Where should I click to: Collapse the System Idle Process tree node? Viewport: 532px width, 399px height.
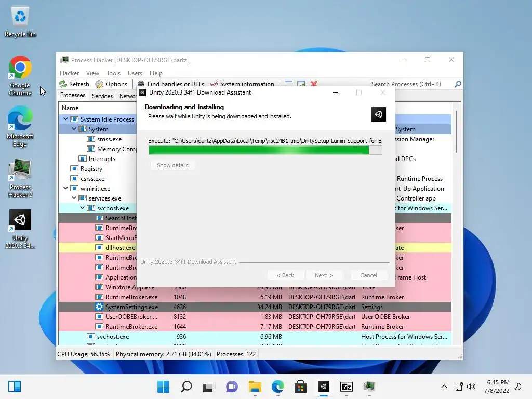(x=65, y=119)
